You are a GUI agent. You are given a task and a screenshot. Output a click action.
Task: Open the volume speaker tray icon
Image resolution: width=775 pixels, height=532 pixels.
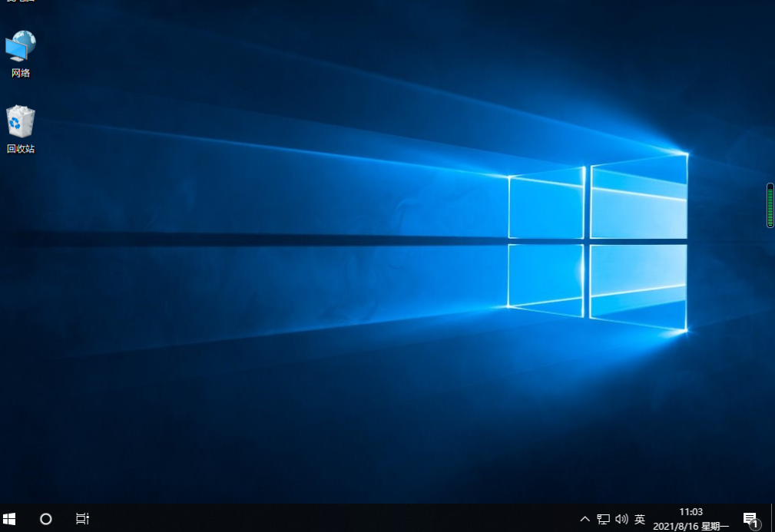tap(622, 519)
